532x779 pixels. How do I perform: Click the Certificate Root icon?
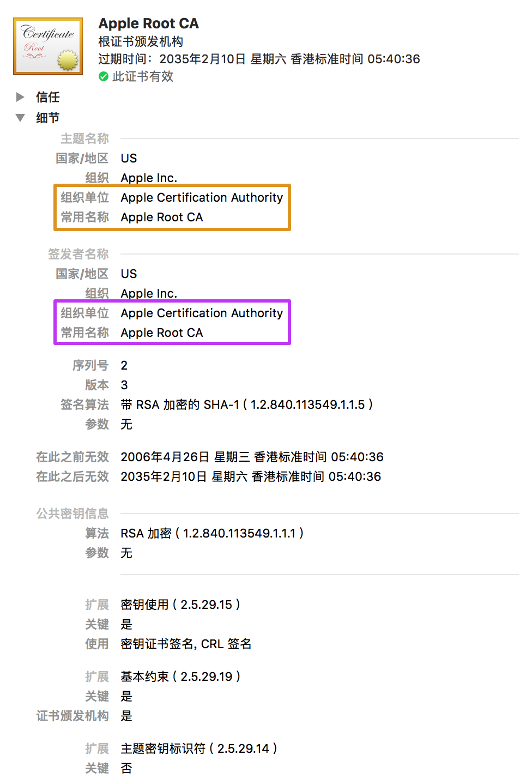(48, 46)
